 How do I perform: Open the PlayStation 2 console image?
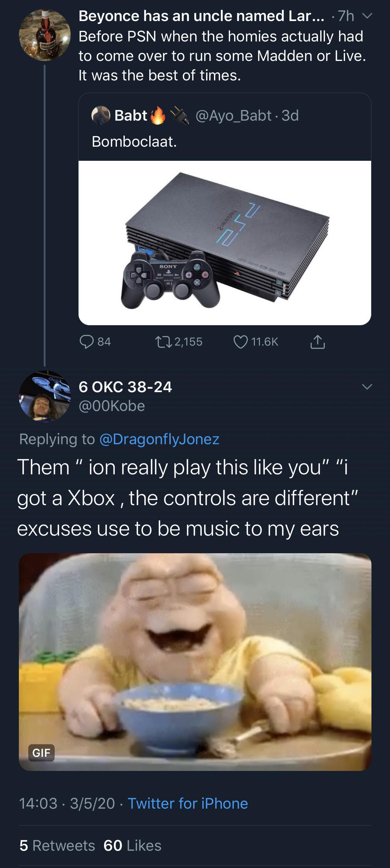[x=225, y=243]
